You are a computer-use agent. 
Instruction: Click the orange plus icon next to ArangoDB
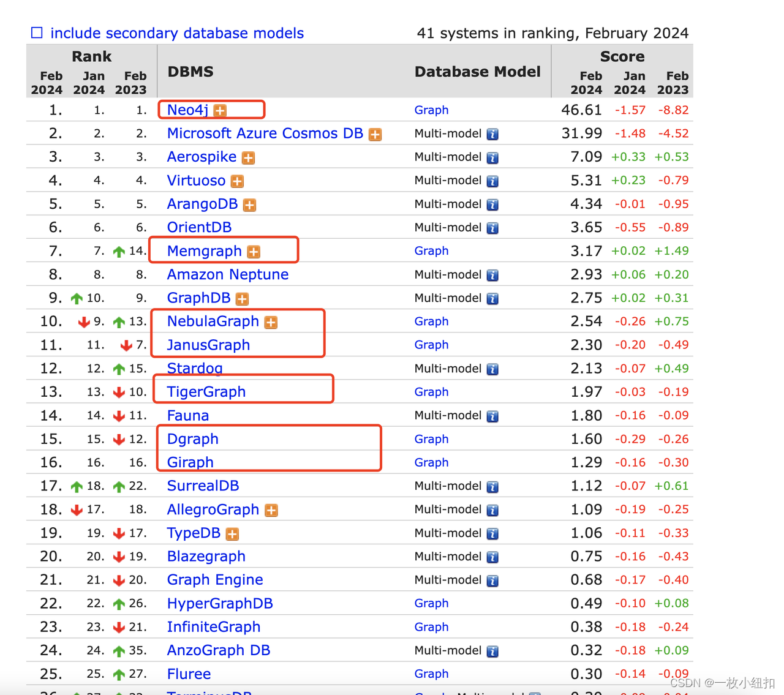coord(249,205)
